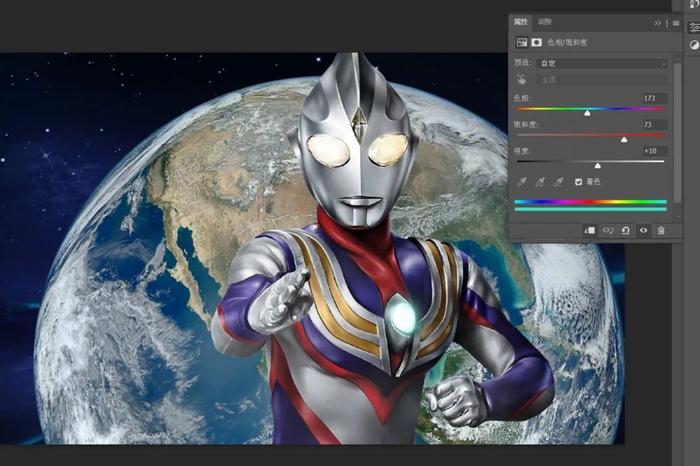
Task: Open the Adjustments dock icon with half-circle
Action: 694,45
